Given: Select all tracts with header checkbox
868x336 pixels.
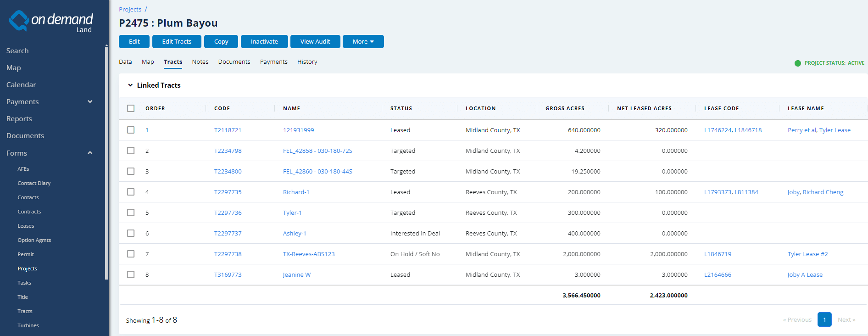Looking at the screenshot, I should tap(131, 108).
